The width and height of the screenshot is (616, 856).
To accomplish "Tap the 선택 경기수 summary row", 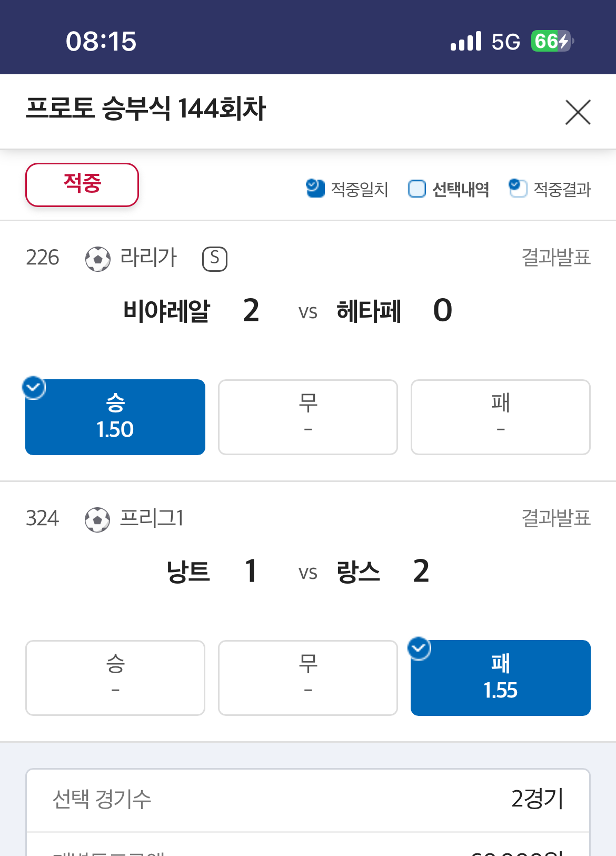I will click(308, 800).
